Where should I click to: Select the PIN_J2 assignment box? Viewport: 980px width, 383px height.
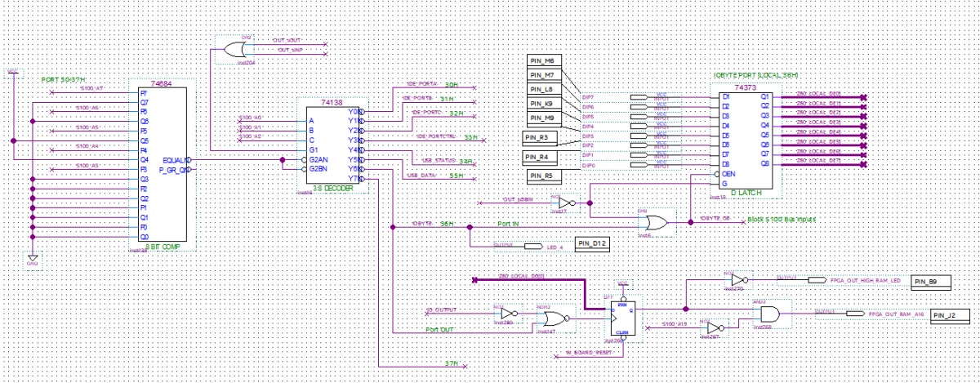pos(949,314)
